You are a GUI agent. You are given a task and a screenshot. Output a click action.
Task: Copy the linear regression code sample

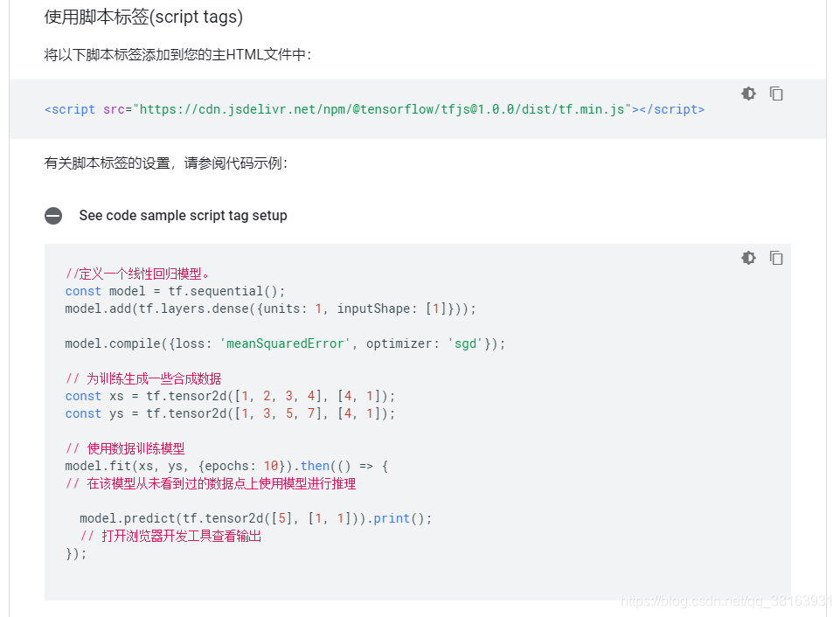[x=776, y=258]
